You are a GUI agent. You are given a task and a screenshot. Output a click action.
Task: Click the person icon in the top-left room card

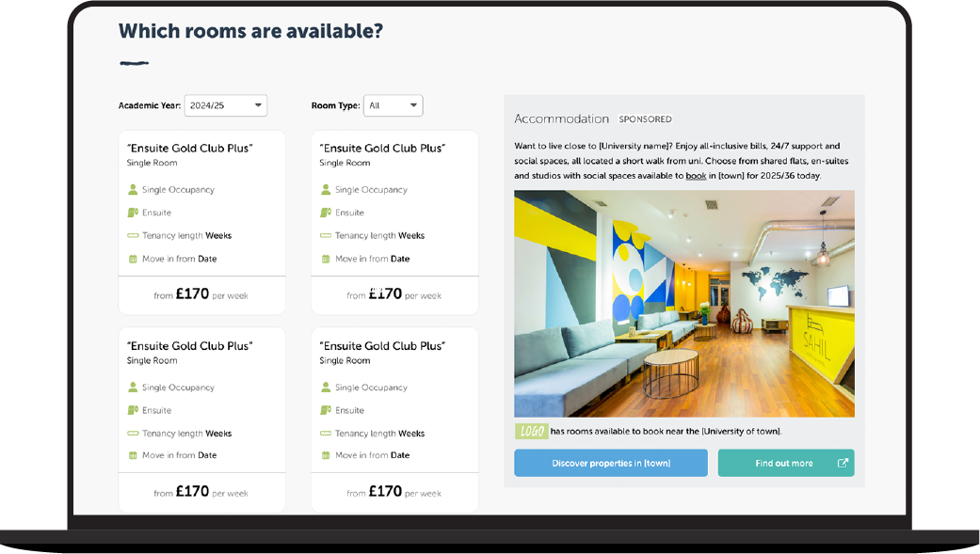[133, 190]
